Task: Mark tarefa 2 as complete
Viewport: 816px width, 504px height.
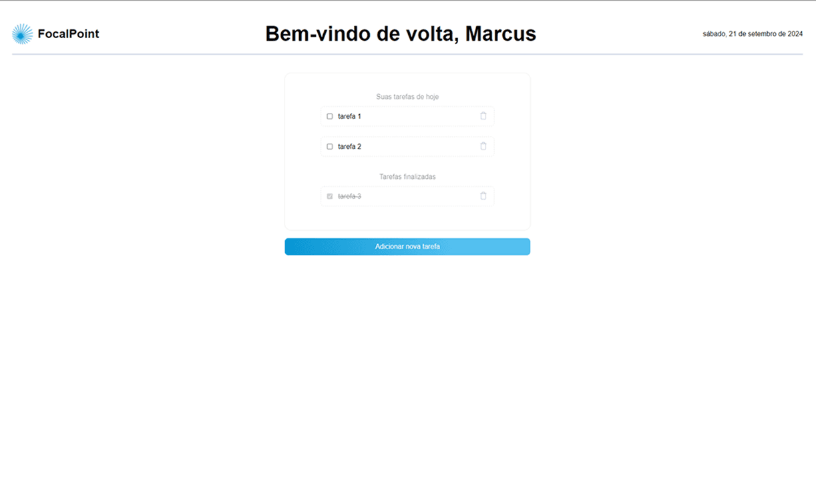Action: coord(329,146)
